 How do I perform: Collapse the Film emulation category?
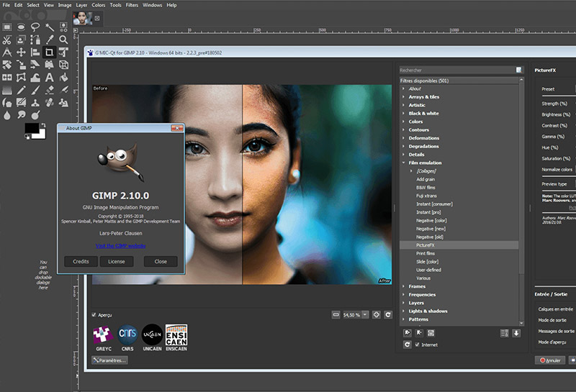(403, 163)
